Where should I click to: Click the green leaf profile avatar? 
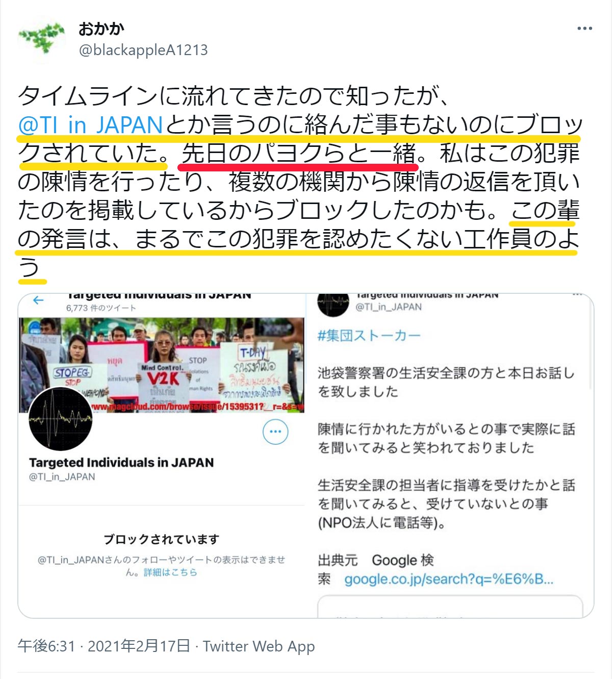[x=41, y=39]
